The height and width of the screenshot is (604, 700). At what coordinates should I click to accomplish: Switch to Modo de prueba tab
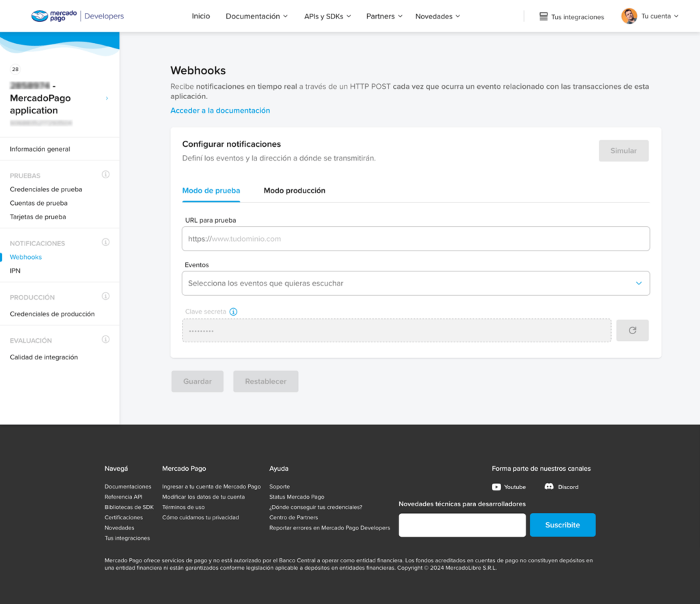point(211,191)
